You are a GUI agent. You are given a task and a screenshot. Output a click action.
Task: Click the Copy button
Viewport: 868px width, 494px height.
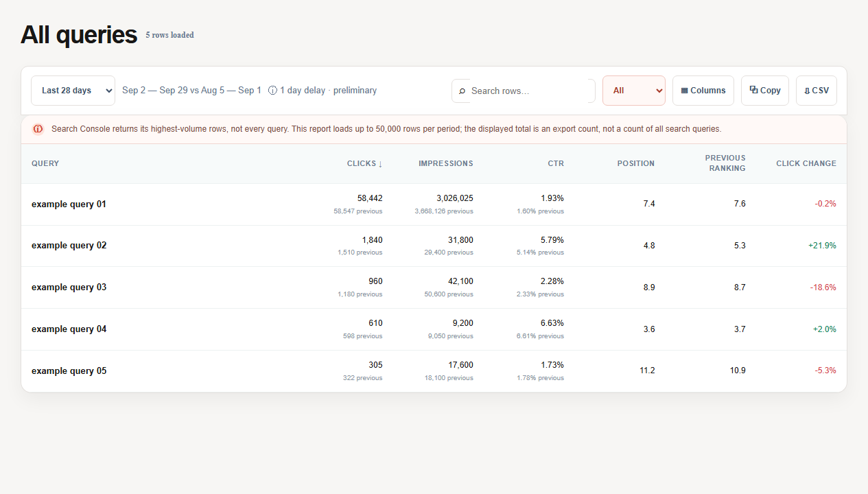[765, 91]
